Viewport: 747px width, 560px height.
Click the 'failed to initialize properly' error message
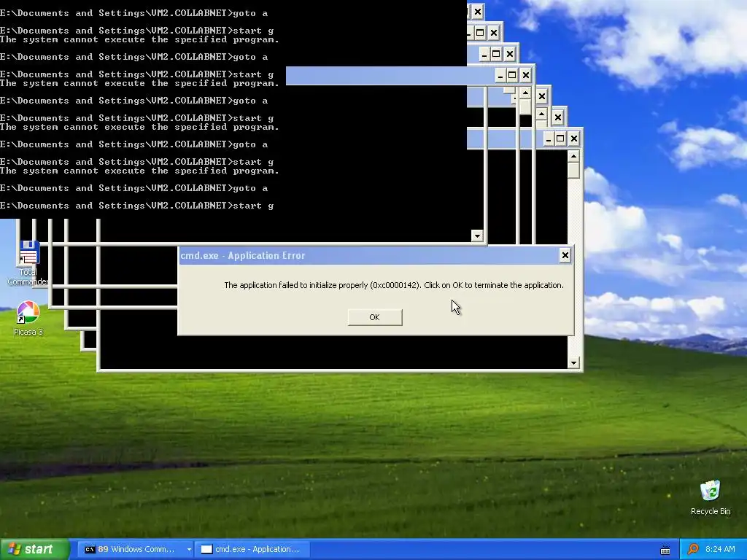coord(393,285)
